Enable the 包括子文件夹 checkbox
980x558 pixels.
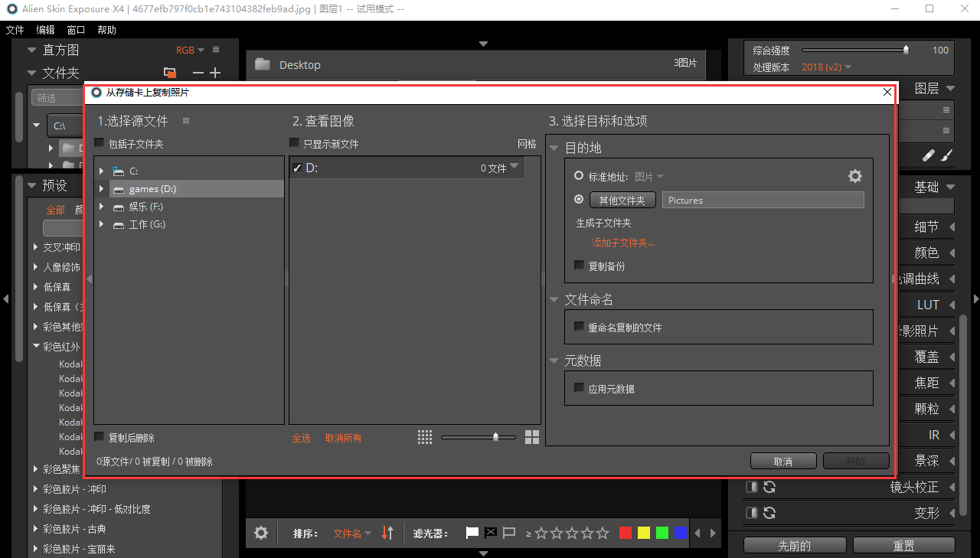98,142
